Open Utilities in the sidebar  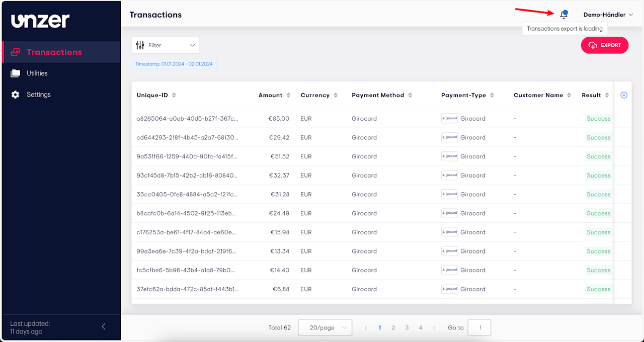pyautogui.click(x=37, y=73)
